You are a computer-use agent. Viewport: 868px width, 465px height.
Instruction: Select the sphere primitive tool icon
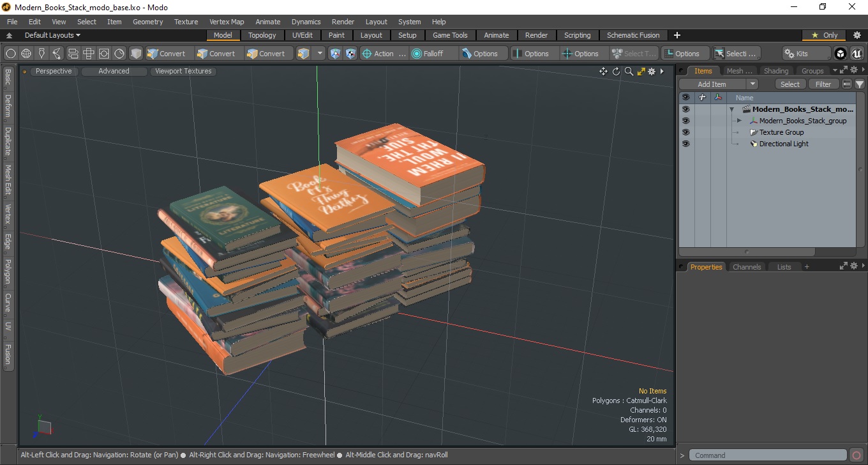tap(11, 54)
